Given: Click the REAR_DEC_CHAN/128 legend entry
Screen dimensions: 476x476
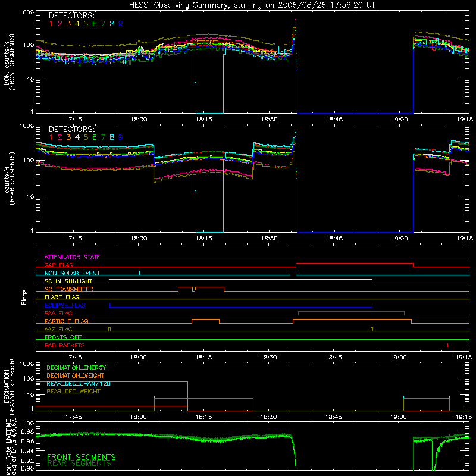Looking at the screenshot, I should pyautogui.click(x=79, y=384).
